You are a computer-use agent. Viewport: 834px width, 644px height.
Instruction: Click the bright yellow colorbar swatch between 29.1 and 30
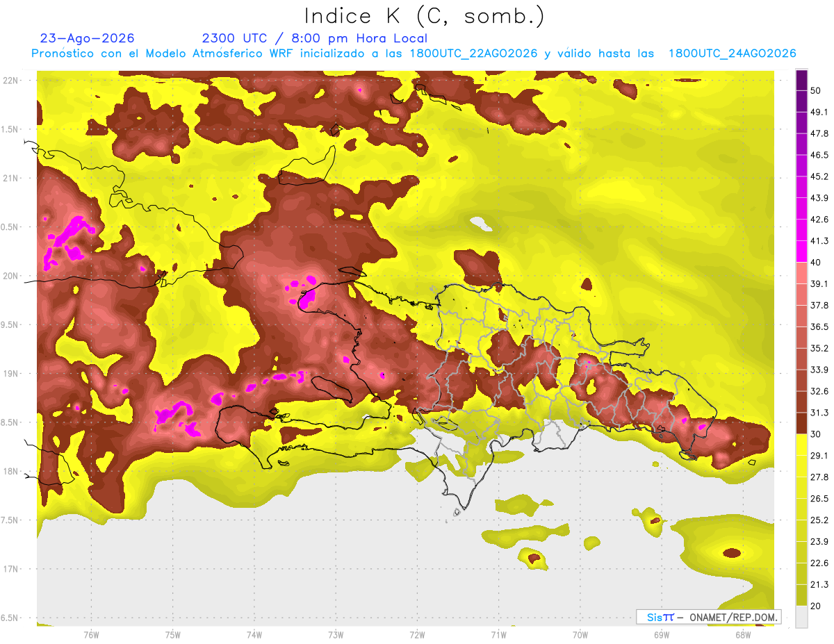tap(801, 445)
